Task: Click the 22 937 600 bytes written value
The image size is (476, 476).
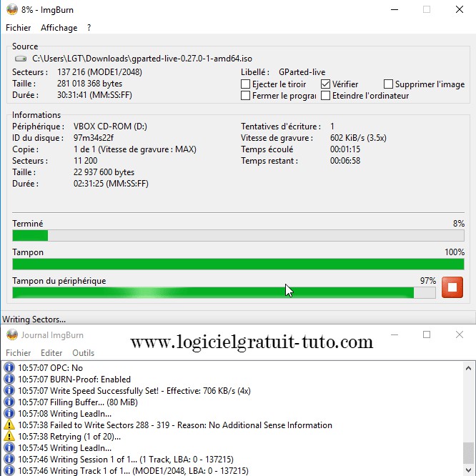Action: tap(104, 172)
